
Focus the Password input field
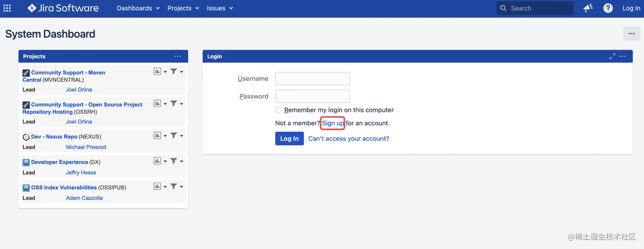click(x=313, y=96)
